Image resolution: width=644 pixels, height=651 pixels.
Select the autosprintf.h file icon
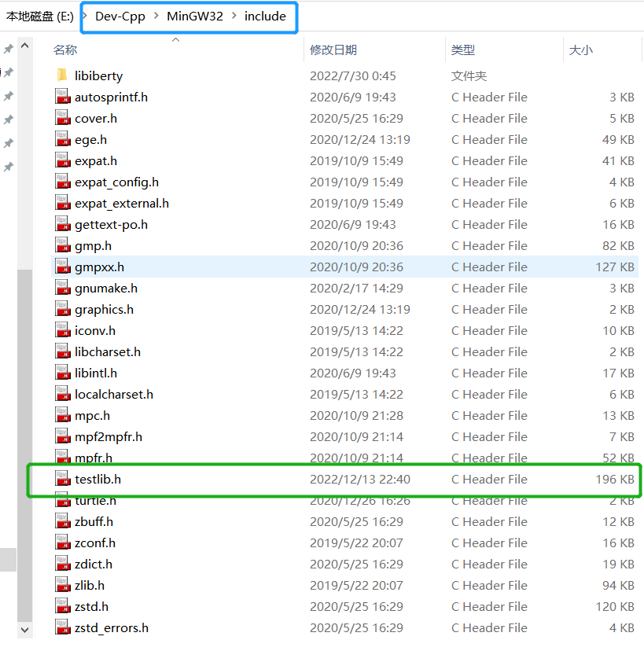pyautogui.click(x=62, y=97)
